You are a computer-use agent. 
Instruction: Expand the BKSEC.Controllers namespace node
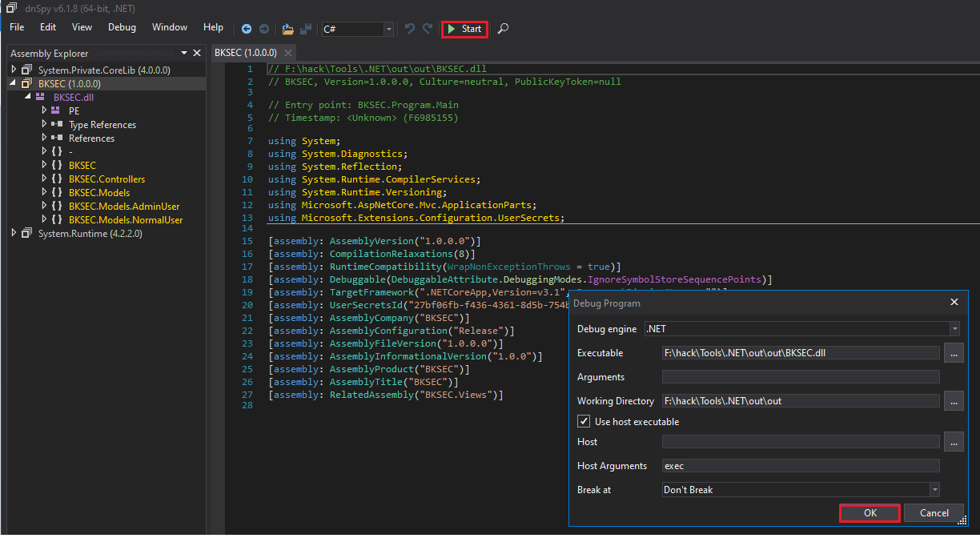point(45,179)
